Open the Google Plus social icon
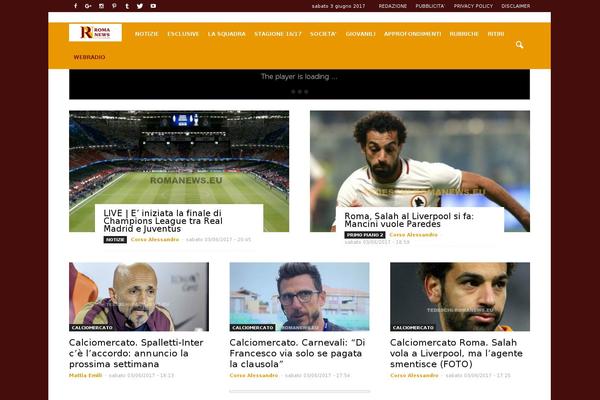This screenshot has height=400, width=600. click(88, 6)
